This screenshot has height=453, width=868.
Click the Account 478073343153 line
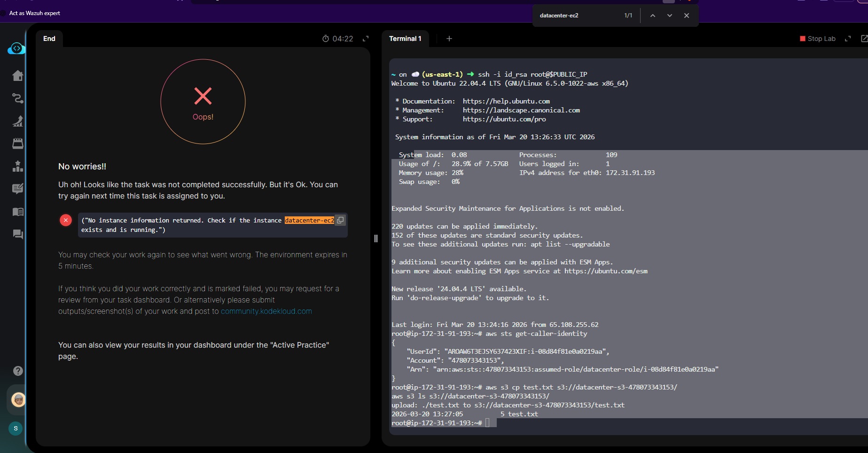click(455, 360)
